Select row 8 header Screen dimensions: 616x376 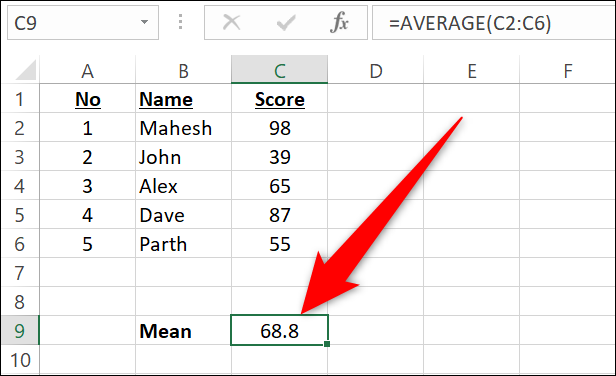coord(20,302)
